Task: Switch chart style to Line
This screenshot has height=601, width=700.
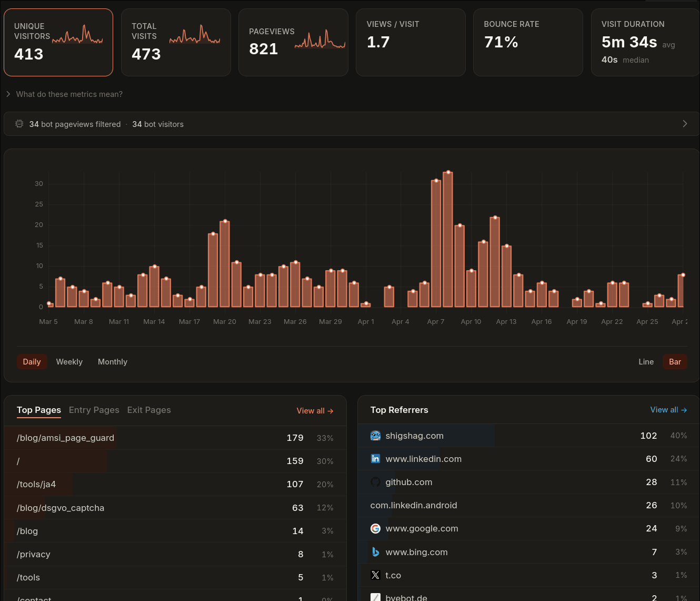Action: 646,362
